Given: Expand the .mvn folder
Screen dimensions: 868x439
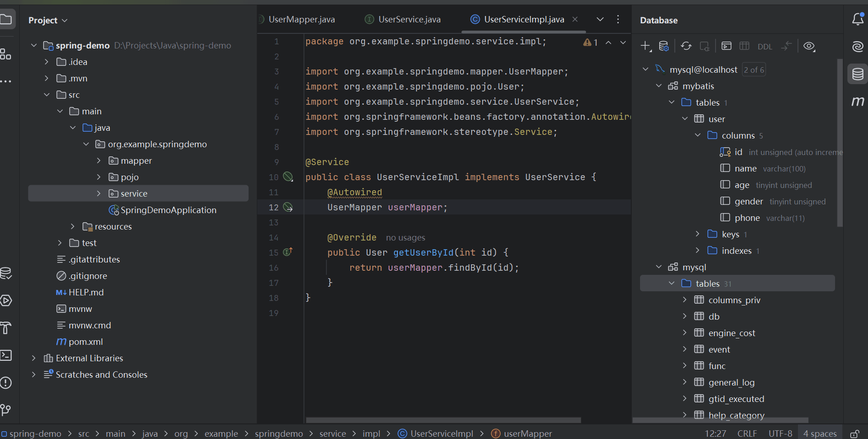Looking at the screenshot, I should click(x=46, y=78).
